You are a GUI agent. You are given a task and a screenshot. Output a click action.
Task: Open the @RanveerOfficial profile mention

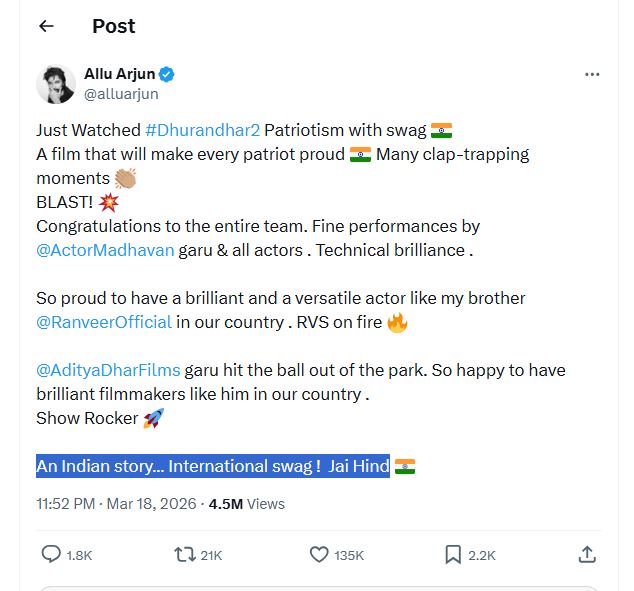(x=103, y=322)
